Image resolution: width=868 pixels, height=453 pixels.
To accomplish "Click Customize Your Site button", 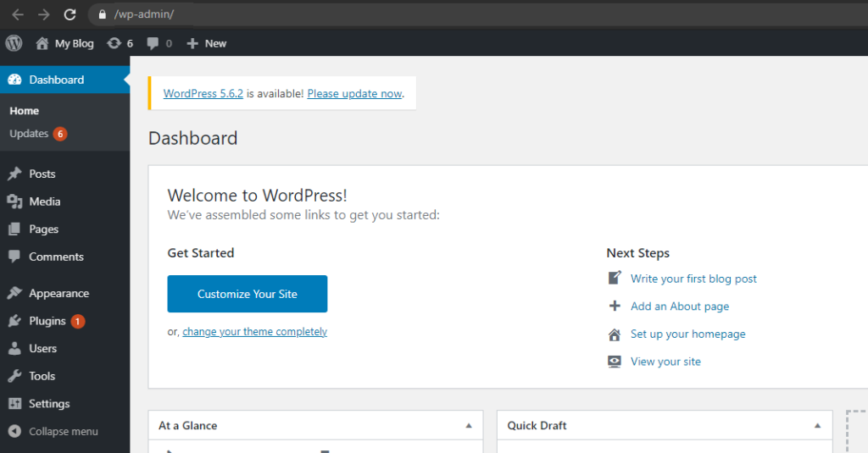I will click(x=248, y=294).
